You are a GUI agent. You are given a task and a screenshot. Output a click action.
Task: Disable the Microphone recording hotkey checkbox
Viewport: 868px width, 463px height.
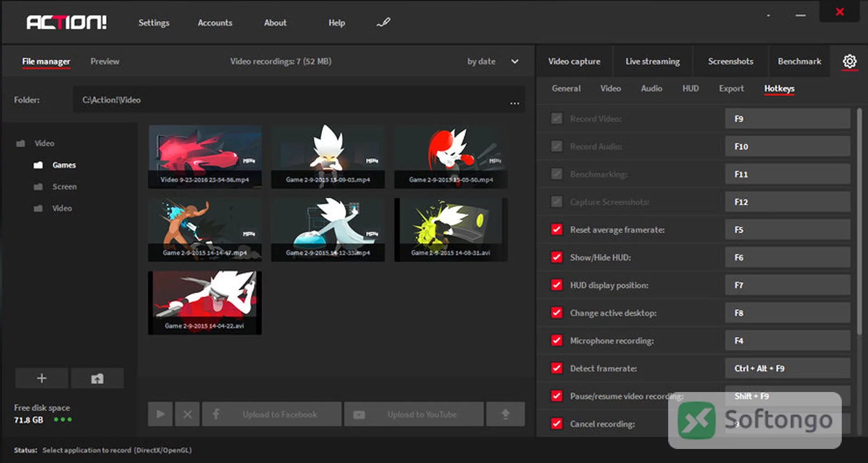tap(557, 340)
